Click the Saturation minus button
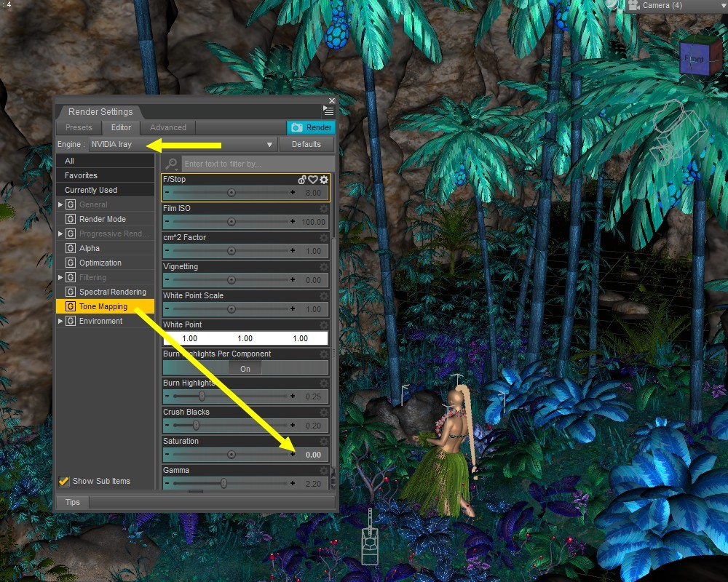 point(167,455)
